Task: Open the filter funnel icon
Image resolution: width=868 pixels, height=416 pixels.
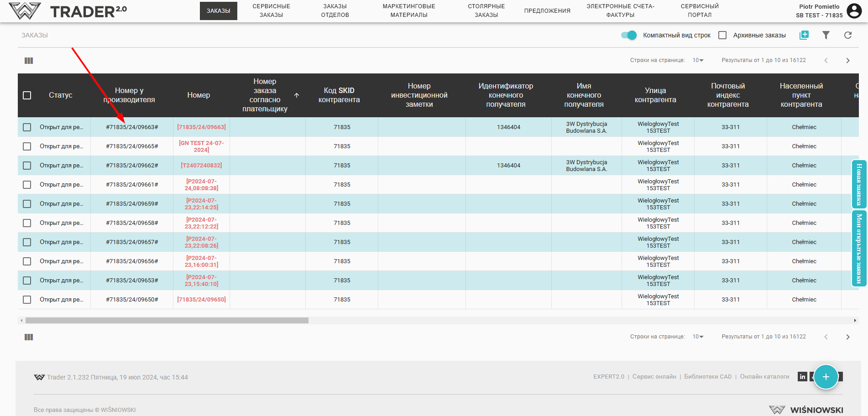Action: click(x=826, y=35)
